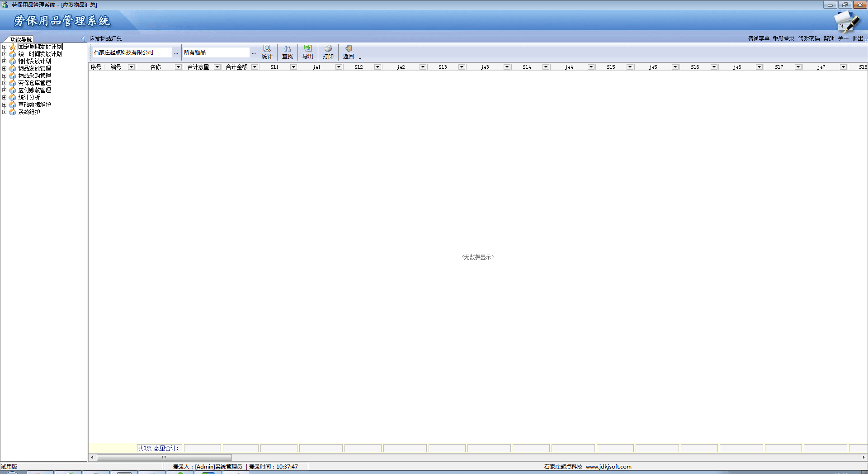The height and width of the screenshot is (474, 868).
Task: Open the 关于 menu item
Action: [x=843, y=39]
